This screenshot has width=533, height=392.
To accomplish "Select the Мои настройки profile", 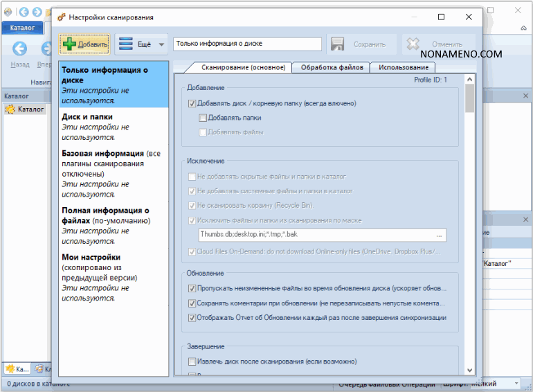I will [91, 257].
